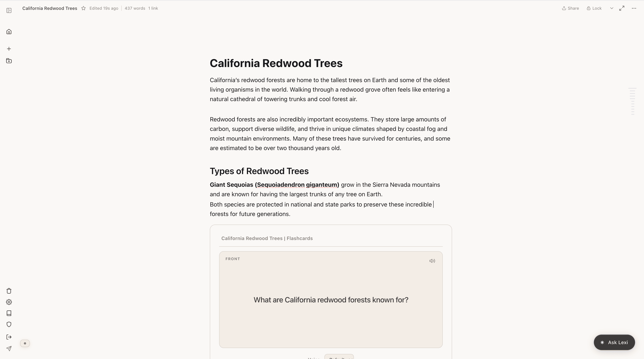This screenshot has height=359, width=644.
Task: Switch the small toggle near bottom-left
Action: [25, 343]
